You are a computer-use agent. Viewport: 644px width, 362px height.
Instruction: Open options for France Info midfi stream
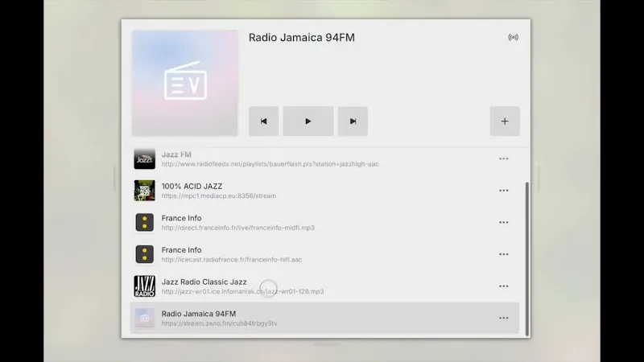pyautogui.click(x=504, y=223)
